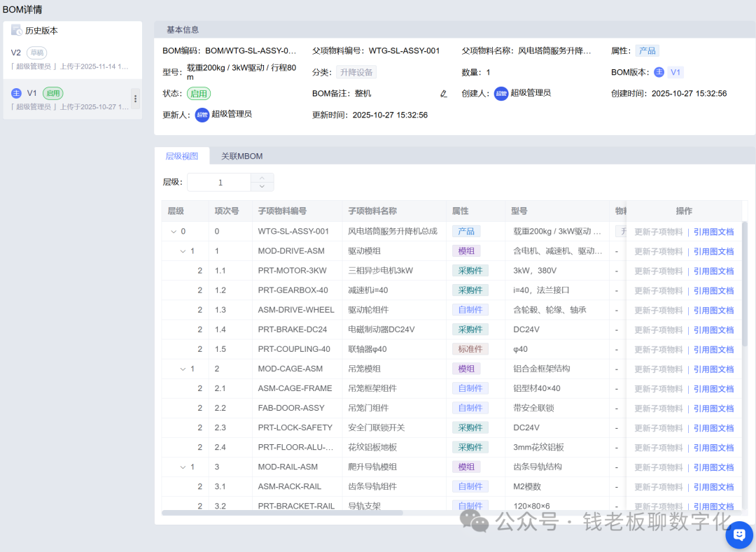
Task: Increase the 层级 level stepper
Action: [262, 178]
